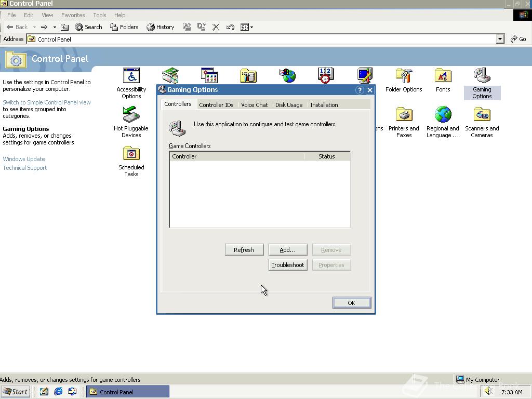
Task: Open the Favorites menu
Action: pos(73,15)
